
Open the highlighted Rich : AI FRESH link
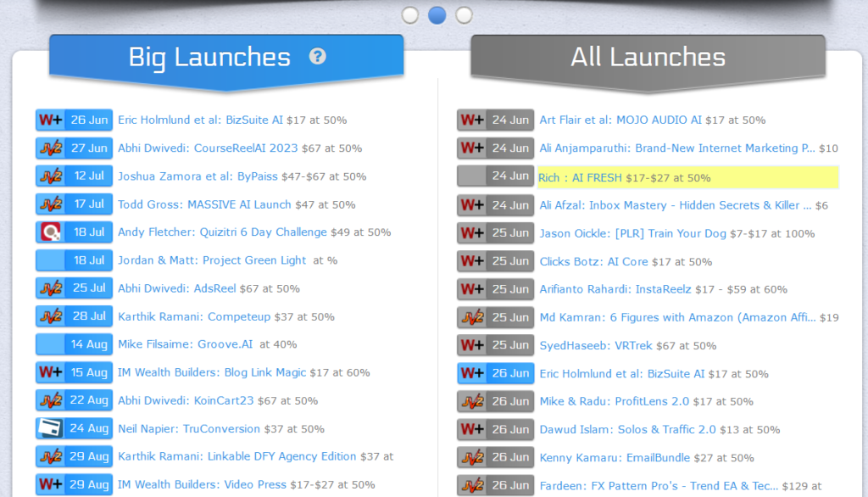pos(580,178)
